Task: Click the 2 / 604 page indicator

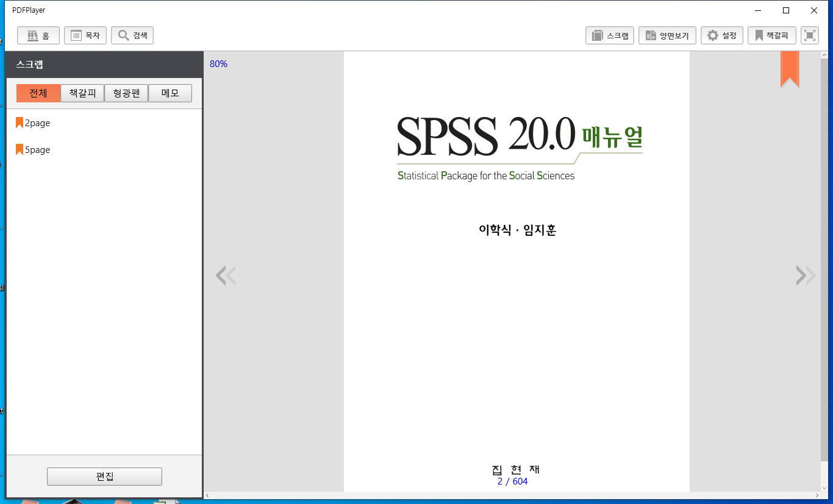Action: (x=512, y=481)
